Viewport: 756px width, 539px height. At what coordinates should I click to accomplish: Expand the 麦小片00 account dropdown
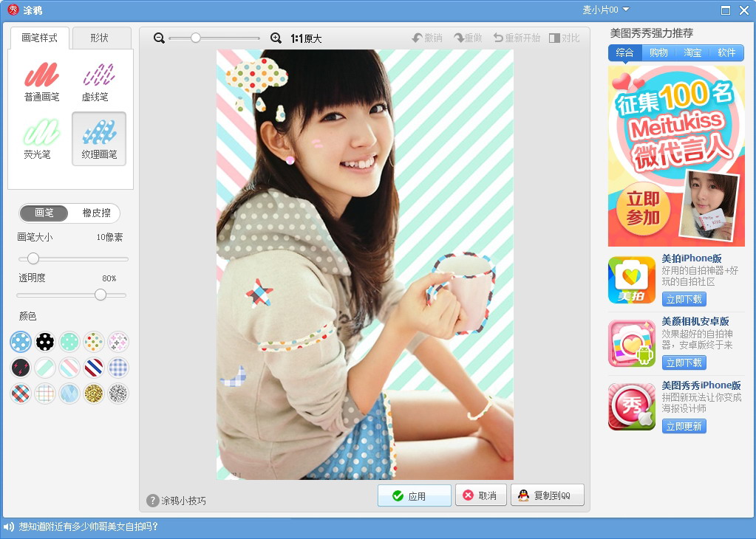click(605, 10)
